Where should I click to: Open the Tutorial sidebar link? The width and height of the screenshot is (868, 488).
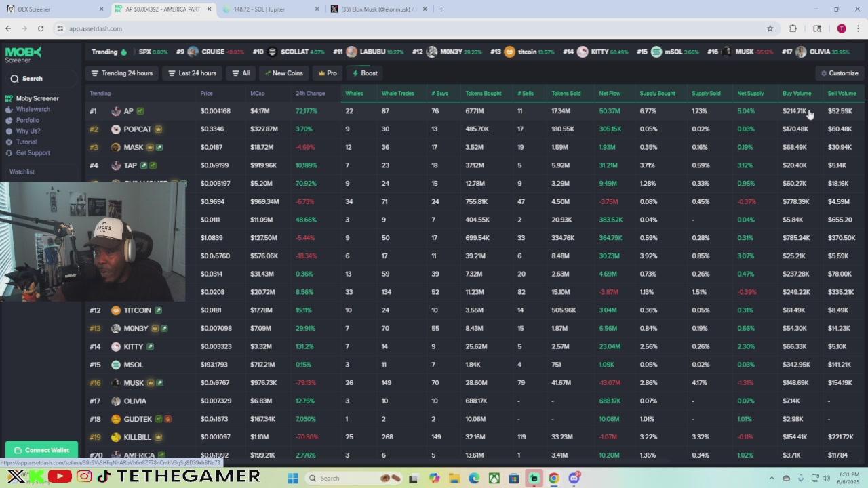click(22, 142)
